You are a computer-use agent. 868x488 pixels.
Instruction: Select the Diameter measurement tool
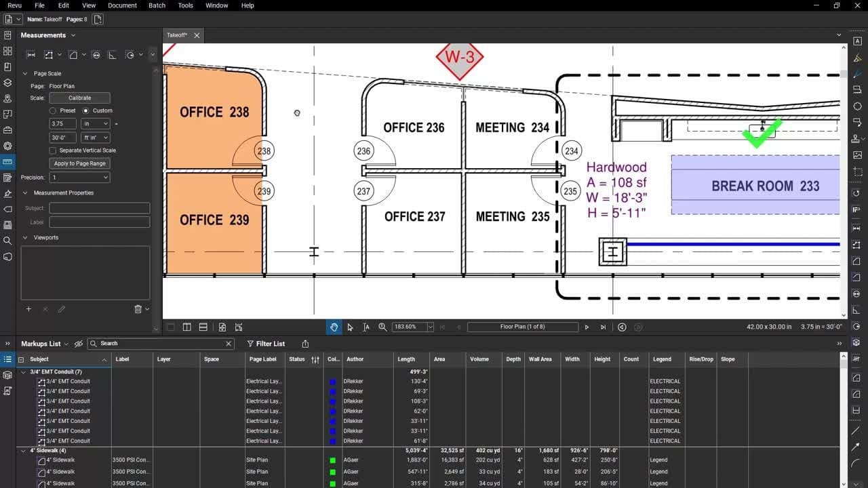[x=96, y=55]
